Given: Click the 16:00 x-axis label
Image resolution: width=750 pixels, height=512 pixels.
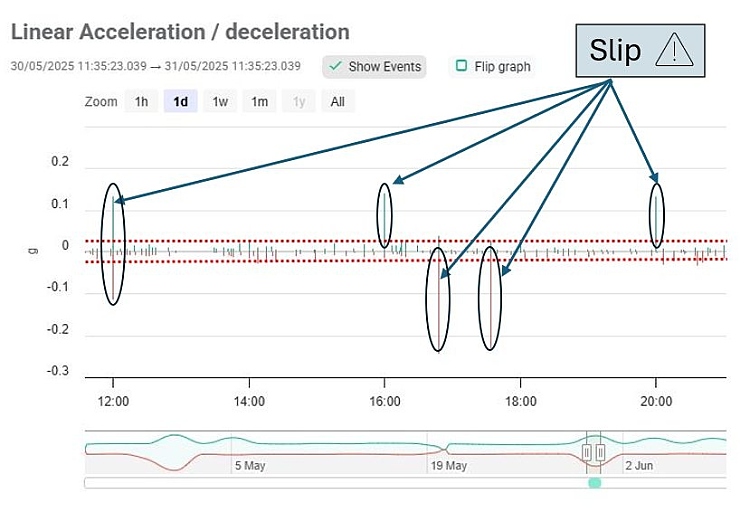Looking at the screenshot, I should coord(385,401).
